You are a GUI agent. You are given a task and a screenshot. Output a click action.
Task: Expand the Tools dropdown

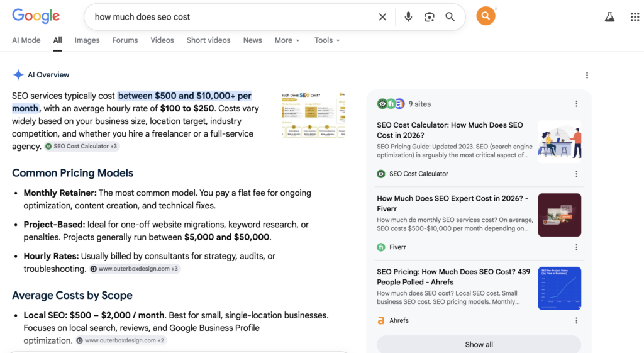pos(327,40)
